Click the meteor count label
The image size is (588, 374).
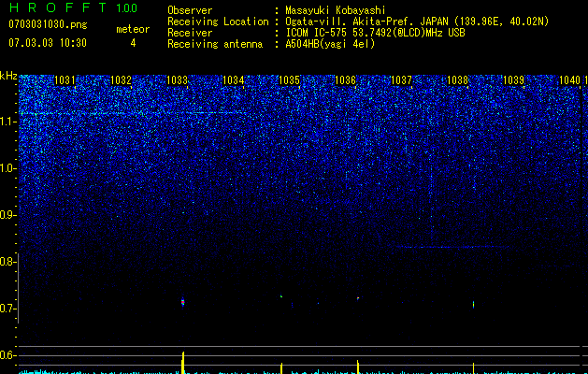133,29
